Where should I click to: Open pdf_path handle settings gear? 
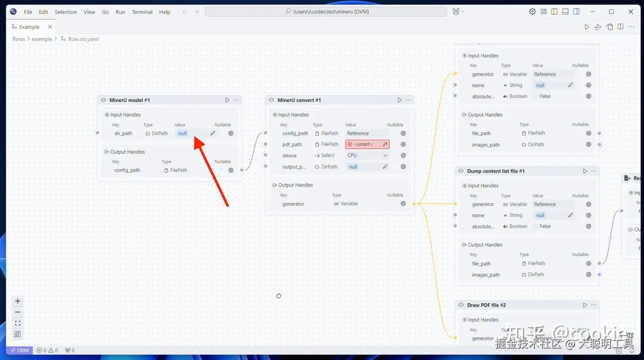[x=403, y=144]
